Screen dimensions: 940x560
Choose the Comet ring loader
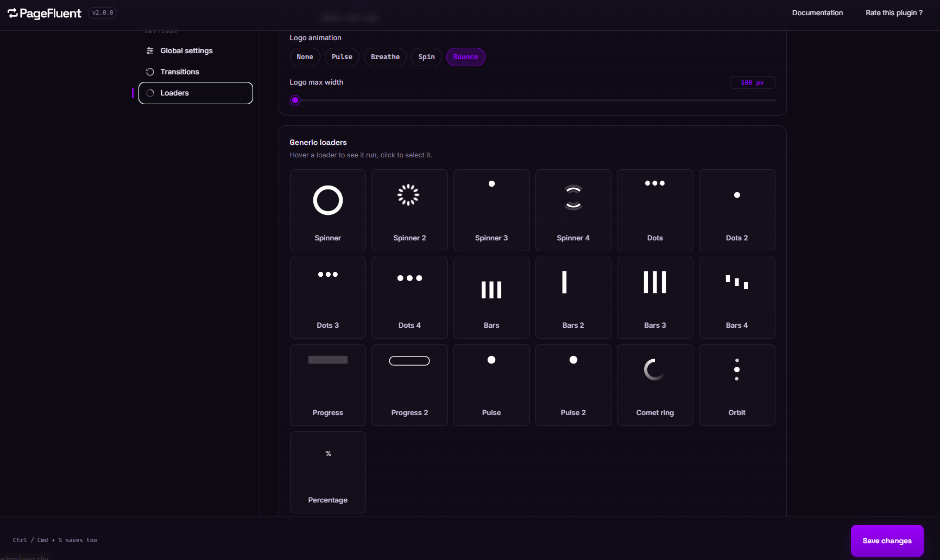[x=655, y=385]
